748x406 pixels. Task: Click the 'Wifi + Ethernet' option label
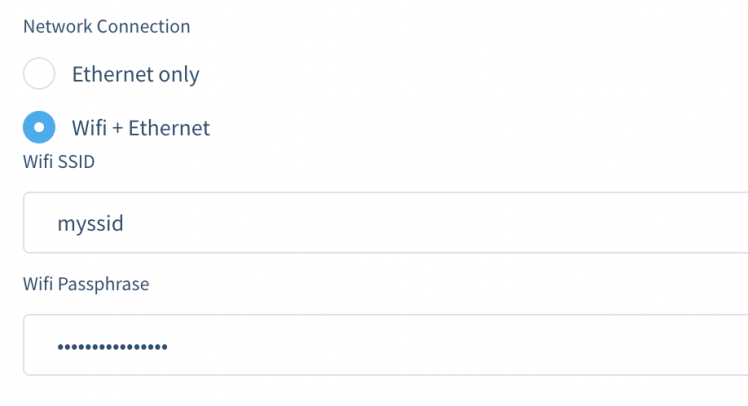pos(140,128)
